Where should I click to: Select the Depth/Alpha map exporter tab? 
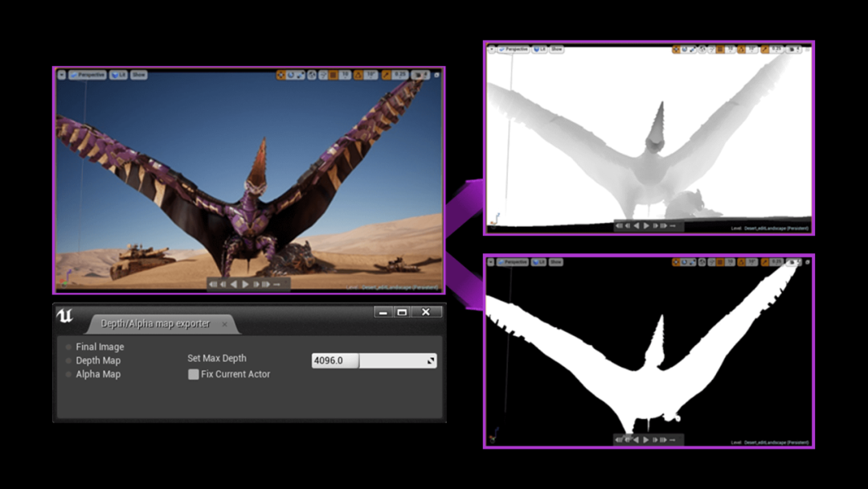[155, 324]
